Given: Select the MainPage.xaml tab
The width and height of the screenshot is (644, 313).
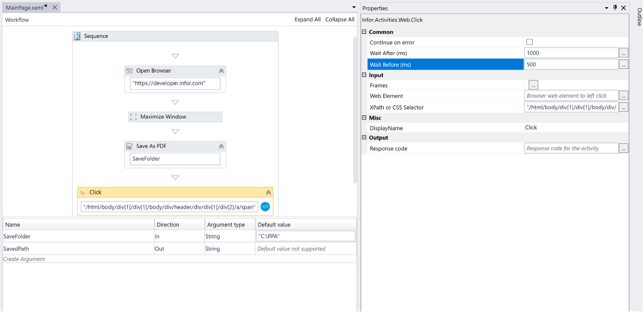Looking at the screenshot, I should tap(24, 8).
